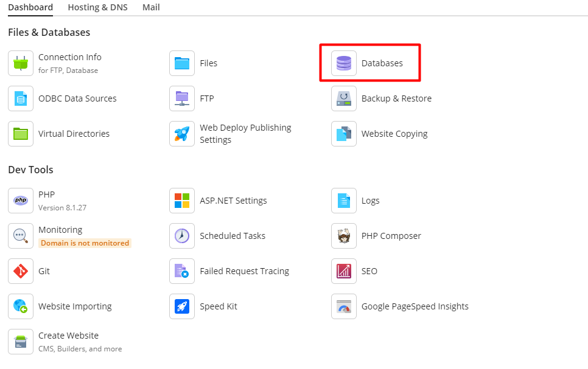The image size is (588, 369).
Task: Select the Dashboard tab
Action: pyautogui.click(x=30, y=8)
